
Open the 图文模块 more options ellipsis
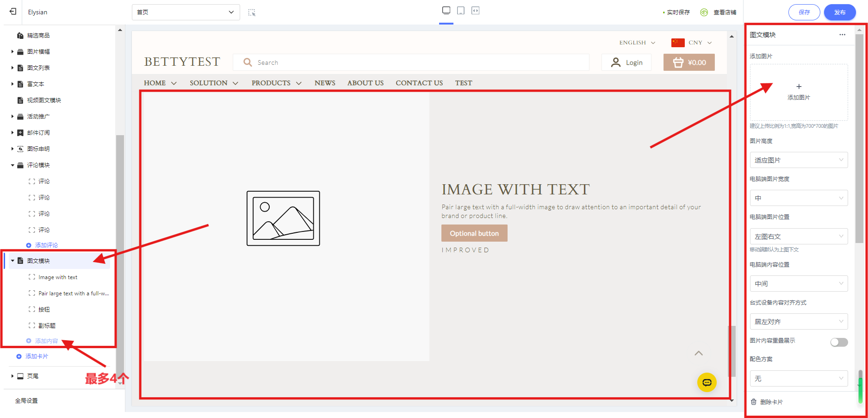tap(842, 35)
